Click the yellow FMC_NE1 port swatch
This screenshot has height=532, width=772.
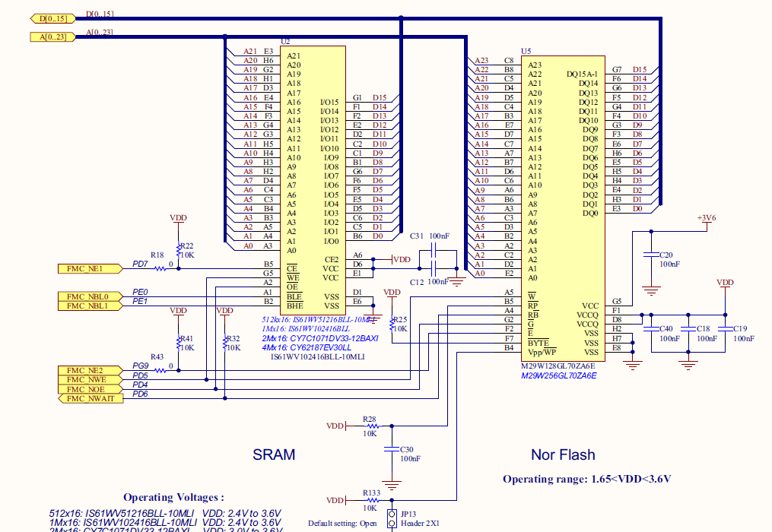point(89,268)
